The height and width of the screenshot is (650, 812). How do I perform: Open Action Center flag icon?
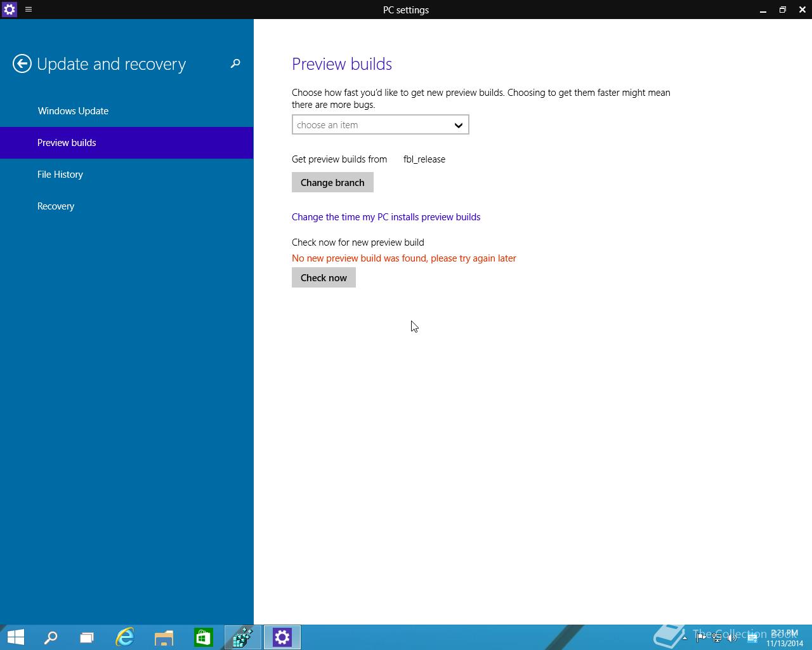(x=701, y=638)
